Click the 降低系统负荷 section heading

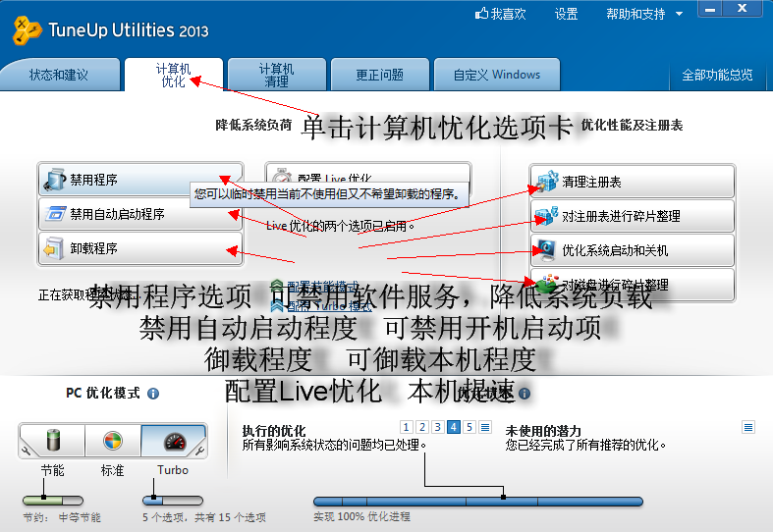pos(253,125)
